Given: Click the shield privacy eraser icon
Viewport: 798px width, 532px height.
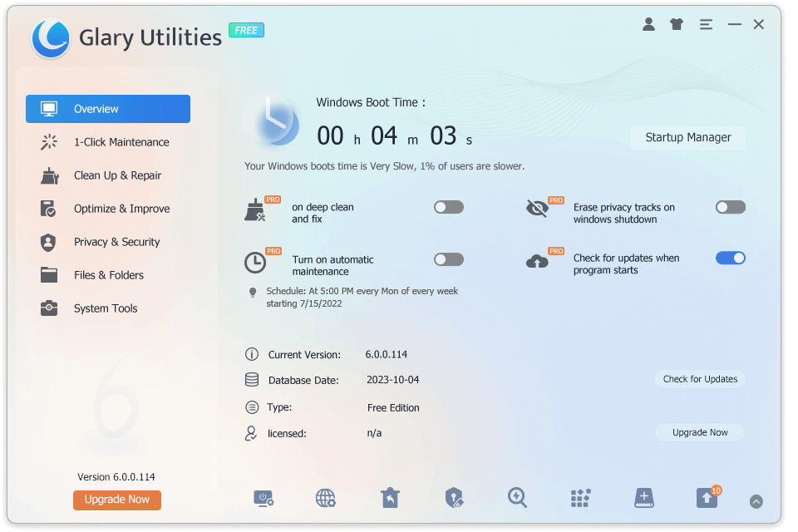Looking at the screenshot, I should click(454, 498).
